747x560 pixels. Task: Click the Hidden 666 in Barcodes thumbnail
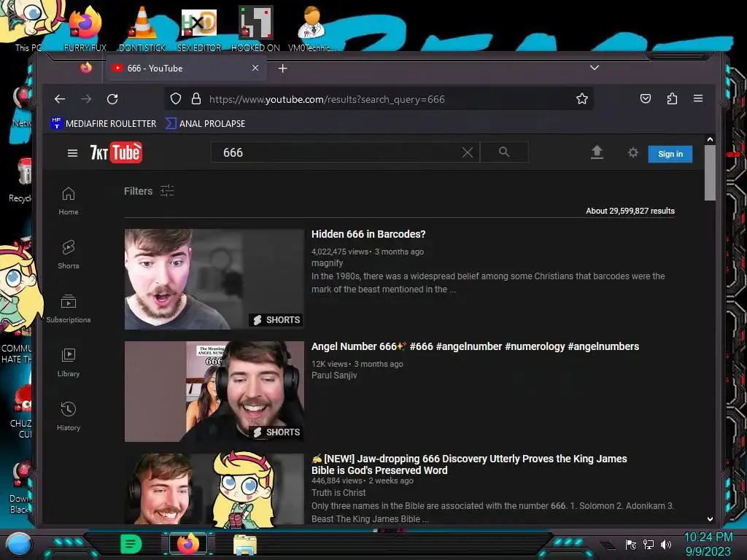[214, 279]
